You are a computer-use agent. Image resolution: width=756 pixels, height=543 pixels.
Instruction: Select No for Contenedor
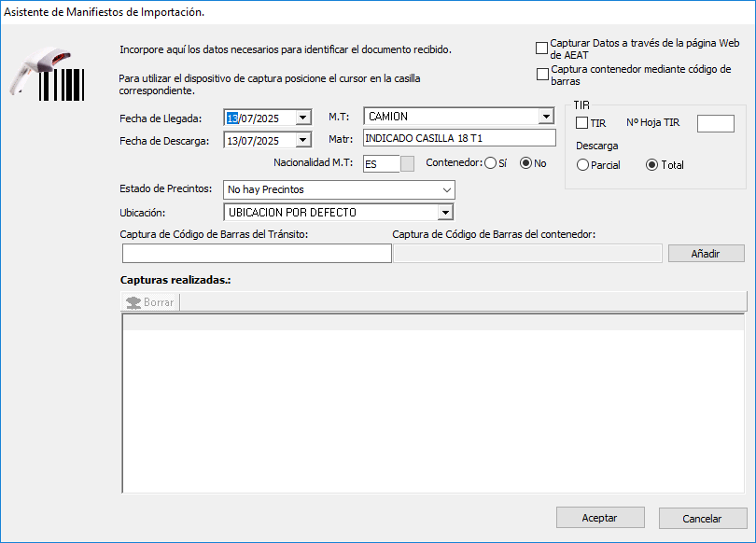[x=525, y=163]
